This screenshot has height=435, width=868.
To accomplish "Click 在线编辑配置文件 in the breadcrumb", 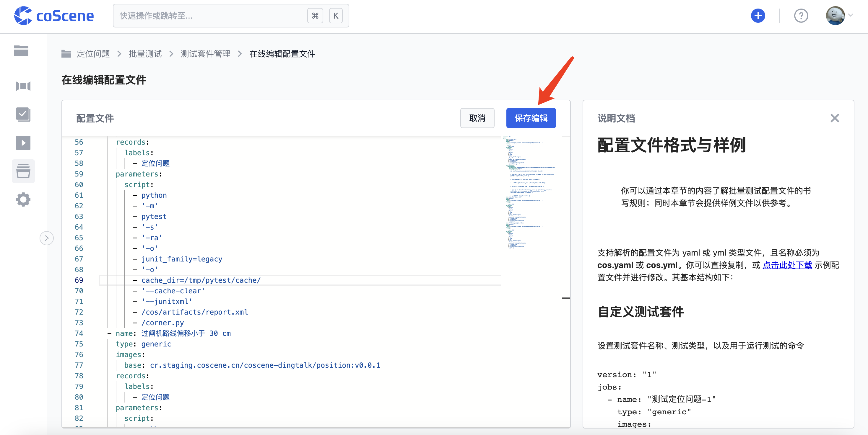I will 282,53.
